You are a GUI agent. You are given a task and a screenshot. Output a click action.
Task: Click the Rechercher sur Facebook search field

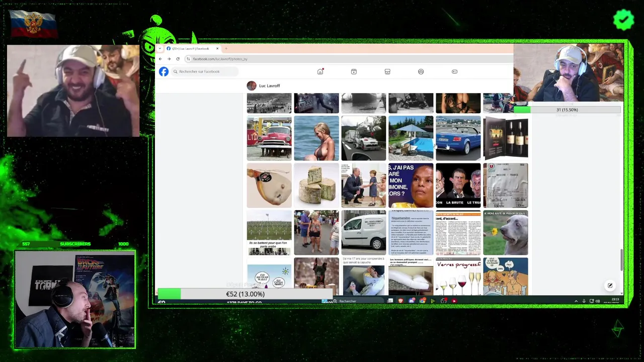pos(204,71)
